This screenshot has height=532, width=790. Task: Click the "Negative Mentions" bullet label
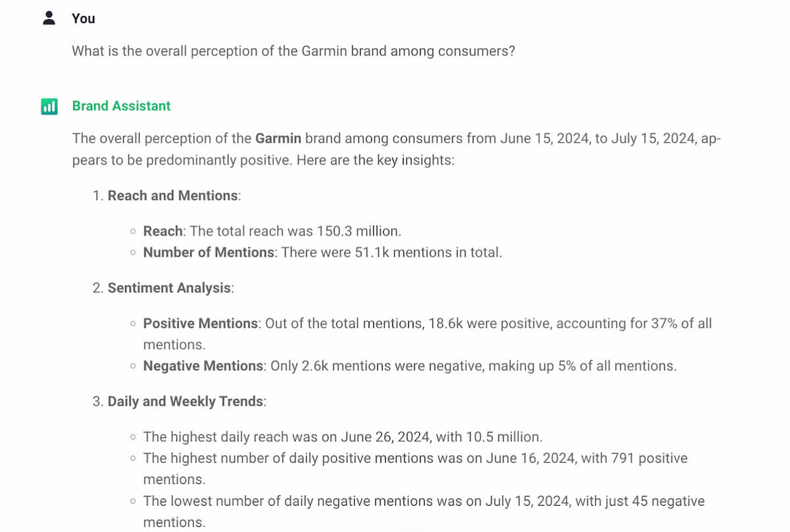203,366
